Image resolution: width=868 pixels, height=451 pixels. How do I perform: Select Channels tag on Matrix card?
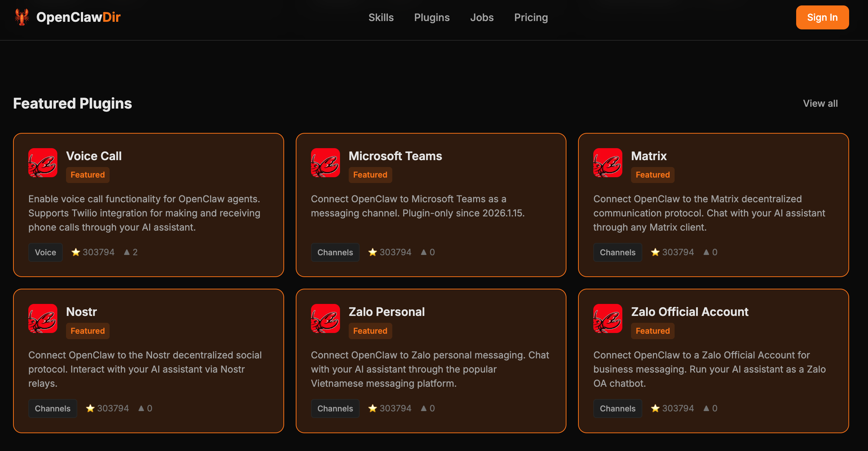pos(617,252)
